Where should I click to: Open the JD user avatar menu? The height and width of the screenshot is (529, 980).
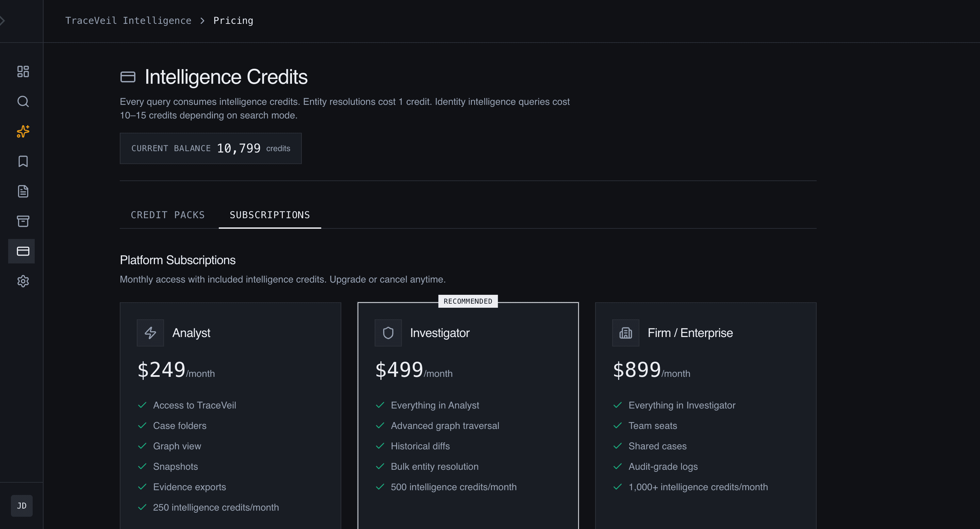pyautogui.click(x=21, y=506)
